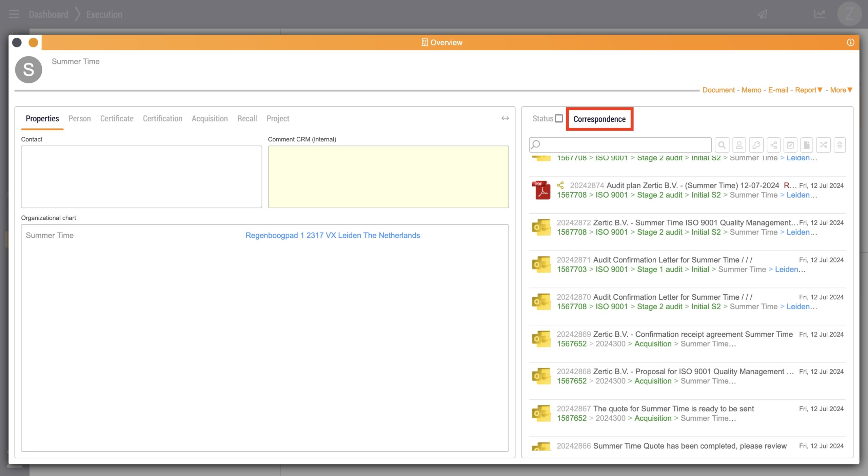Viewport: 868px width, 476px height.
Task: Switch to the Certificate tab
Action: tap(117, 118)
